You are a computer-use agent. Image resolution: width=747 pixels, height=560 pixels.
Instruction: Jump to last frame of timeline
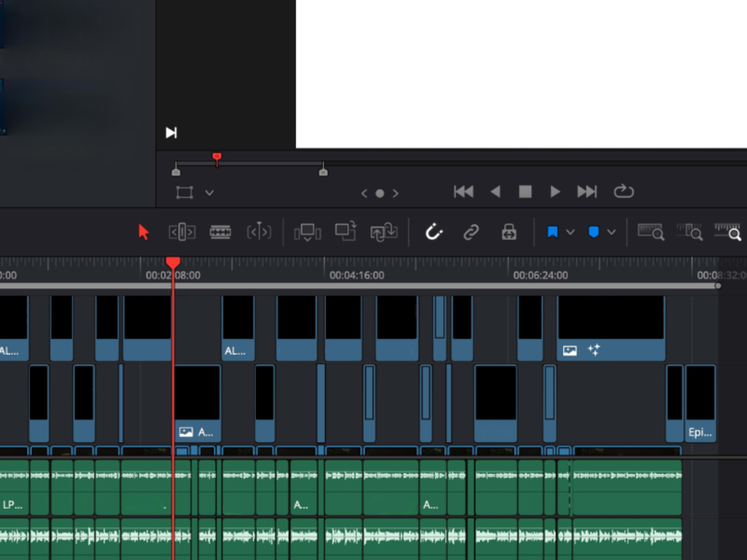point(587,192)
